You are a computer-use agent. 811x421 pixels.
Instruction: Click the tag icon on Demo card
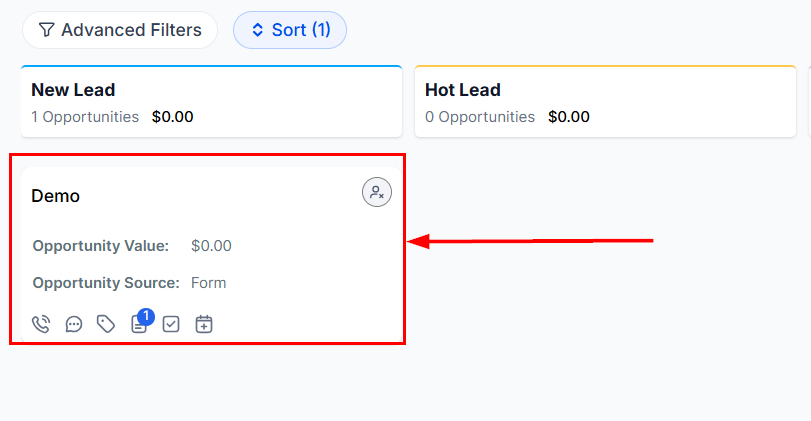pyautogui.click(x=106, y=324)
